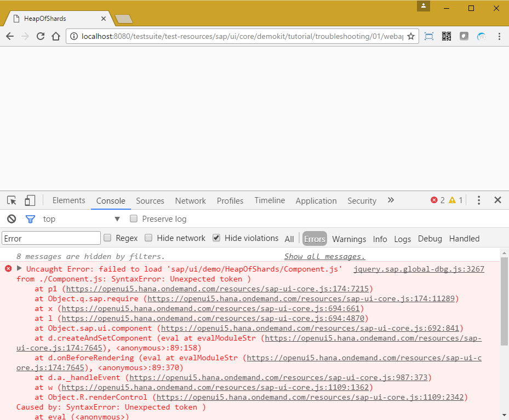Show more DevTools tabs chevron
Image resolution: width=509 pixels, height=420 pixels.
click(391, 200)
